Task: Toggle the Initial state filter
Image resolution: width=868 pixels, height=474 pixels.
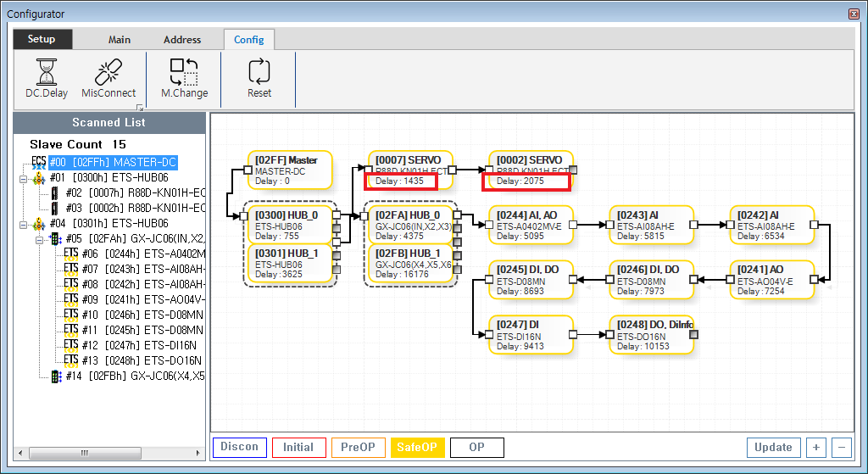Action: (x=298, y=447)
